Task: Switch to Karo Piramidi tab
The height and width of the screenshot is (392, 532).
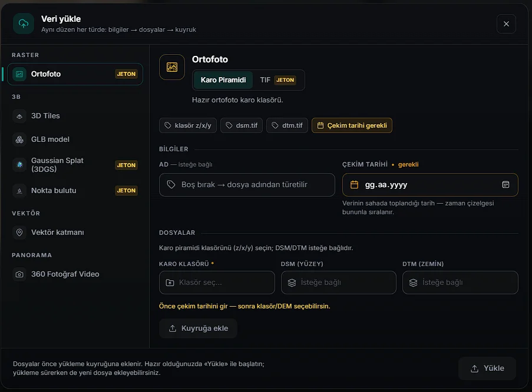Action: (x=223, y=80)
